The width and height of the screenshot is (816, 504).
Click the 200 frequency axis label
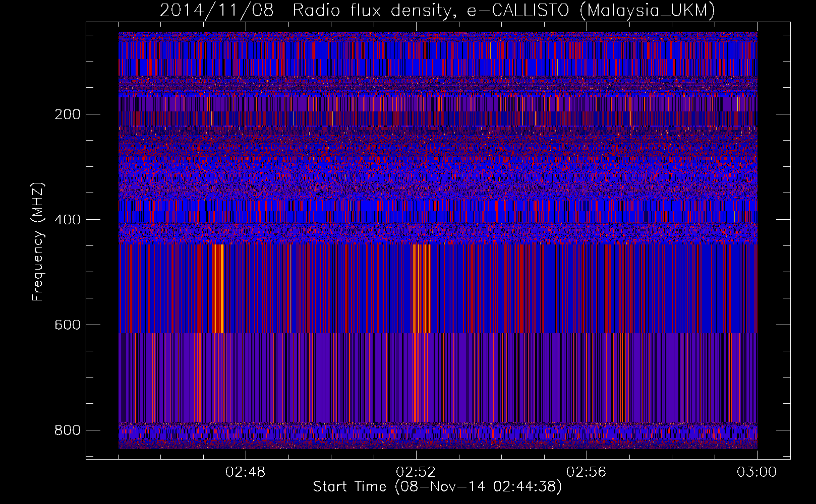click(x=68, y=114)
